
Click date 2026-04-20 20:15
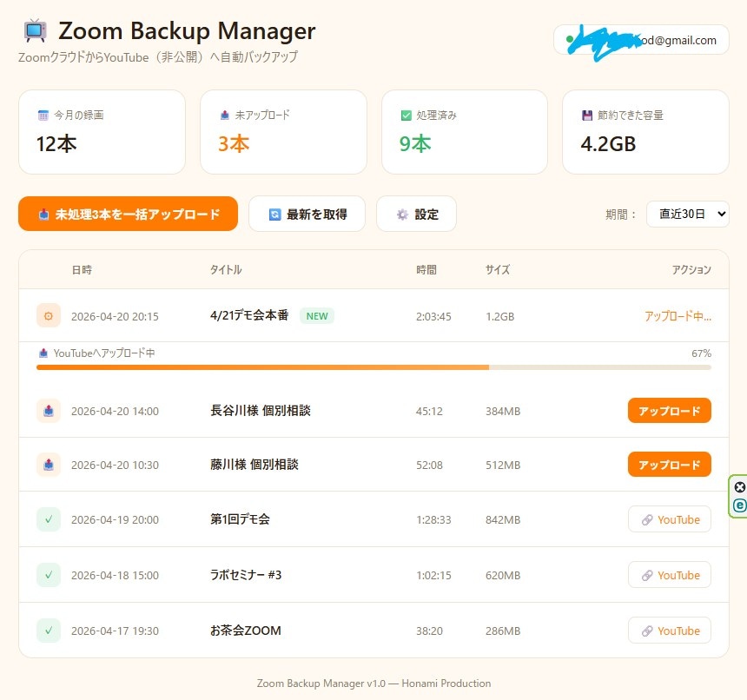point(115,317)
